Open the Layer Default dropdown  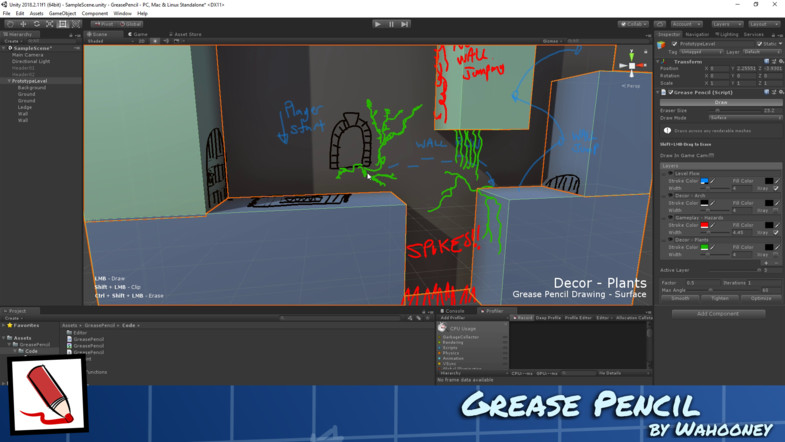coord(761,52)
